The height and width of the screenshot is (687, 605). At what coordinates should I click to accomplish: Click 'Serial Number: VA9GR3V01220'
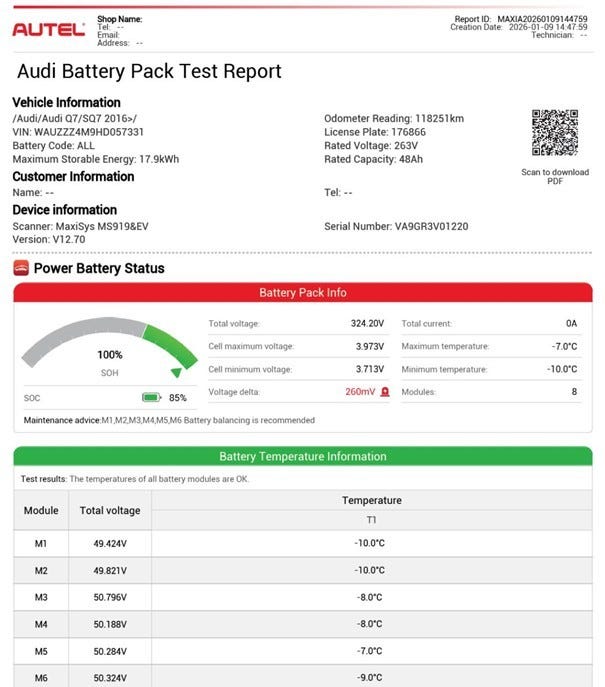click(x=396, y=227)
